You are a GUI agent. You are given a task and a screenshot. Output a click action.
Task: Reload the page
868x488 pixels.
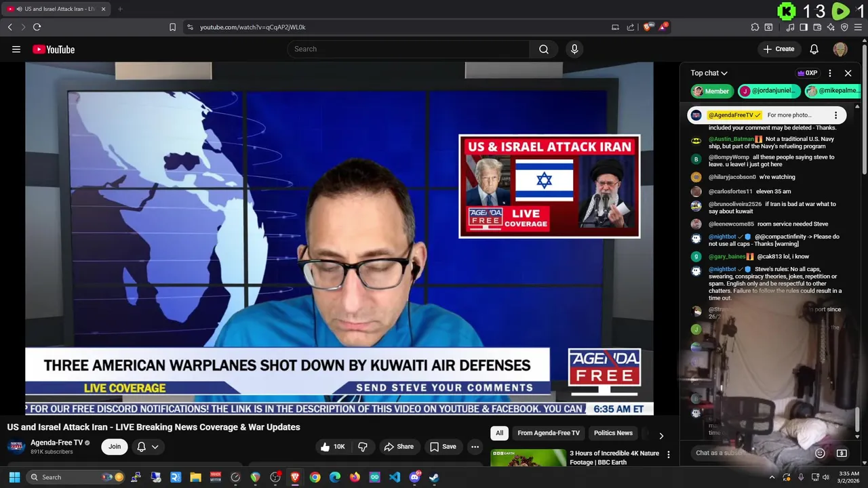pyautogui.click(x=37, y=27)
